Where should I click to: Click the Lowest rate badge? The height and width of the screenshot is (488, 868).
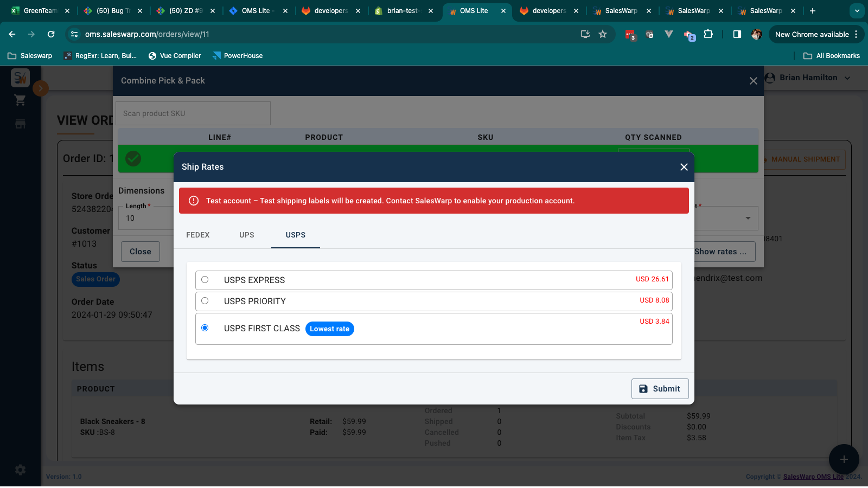(x=330, y=329)
